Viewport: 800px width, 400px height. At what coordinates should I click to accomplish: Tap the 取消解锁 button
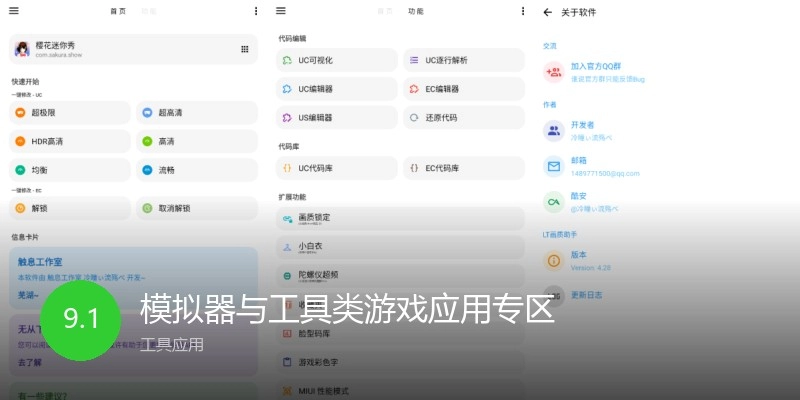point(197,208)
